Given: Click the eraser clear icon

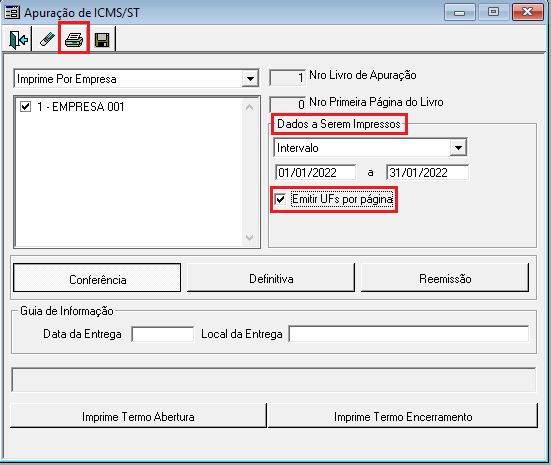Looking at the screenshot, I should coord(47,39).
